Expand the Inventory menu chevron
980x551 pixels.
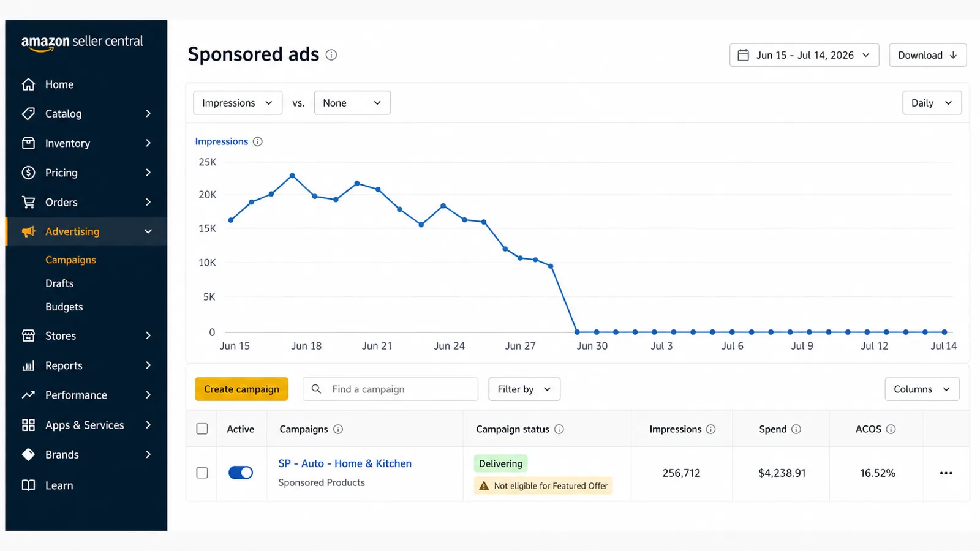click(x=148, y=143)
